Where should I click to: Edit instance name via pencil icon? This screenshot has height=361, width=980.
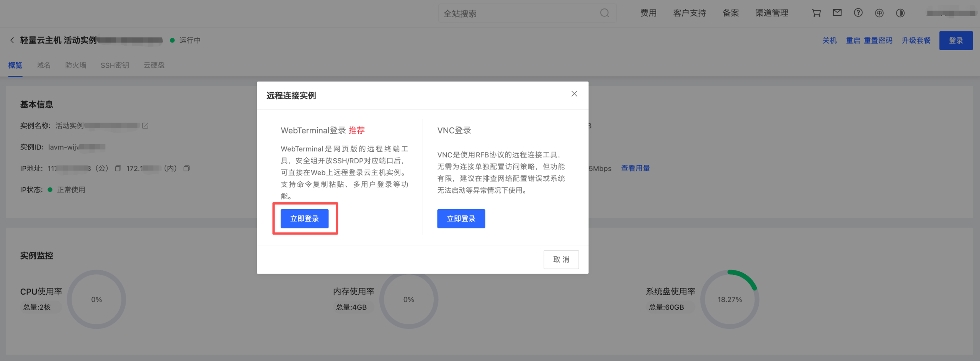145,125
